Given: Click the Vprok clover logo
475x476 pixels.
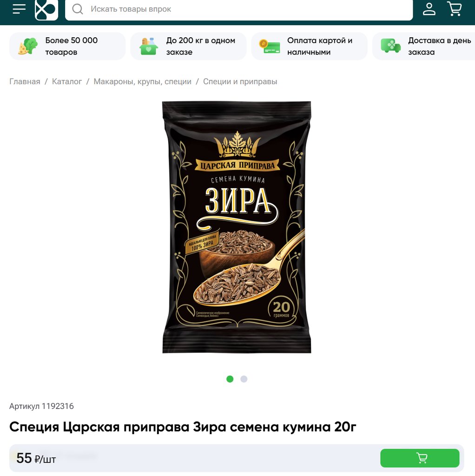Looking at the screenshot, I should 46,10.
